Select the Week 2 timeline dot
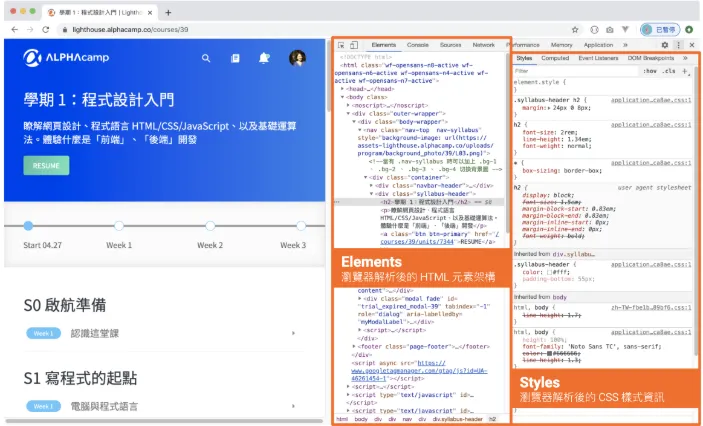This screenshot has height=426, width=703. tap(210, 226)
